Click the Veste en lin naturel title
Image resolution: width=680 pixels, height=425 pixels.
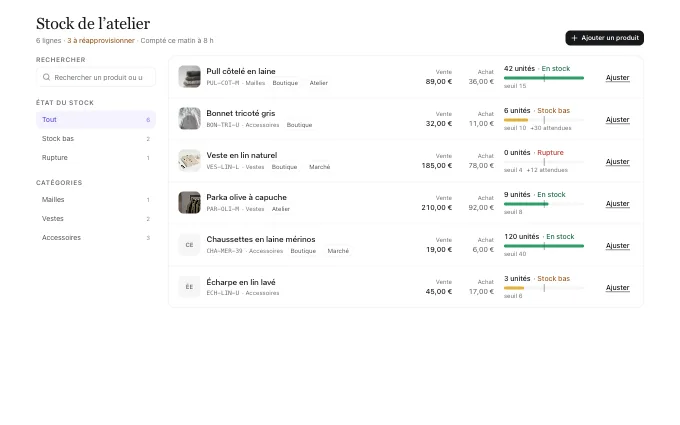point(242,155)
